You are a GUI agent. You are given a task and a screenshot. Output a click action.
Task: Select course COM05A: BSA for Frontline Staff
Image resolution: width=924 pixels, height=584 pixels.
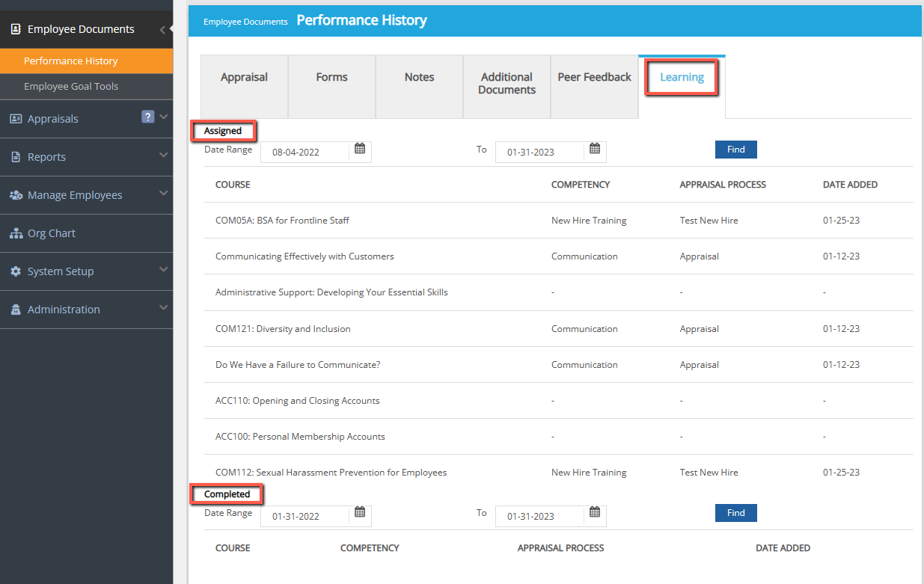coord(282,221)
